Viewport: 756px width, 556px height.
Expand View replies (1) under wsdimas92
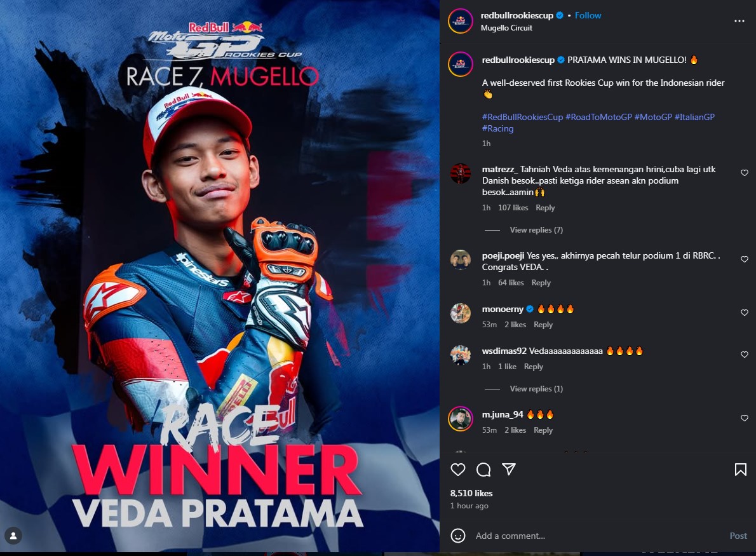pyautogui.click(x=536, y=389)
